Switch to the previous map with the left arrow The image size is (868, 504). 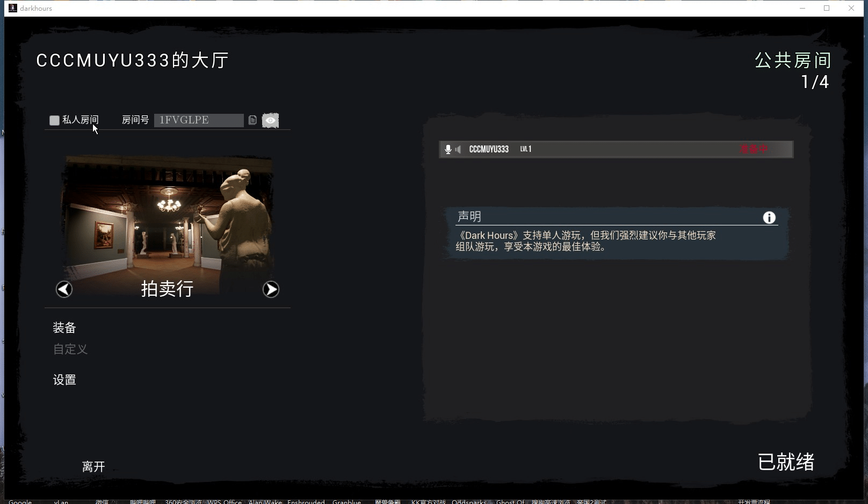(64, 289)
